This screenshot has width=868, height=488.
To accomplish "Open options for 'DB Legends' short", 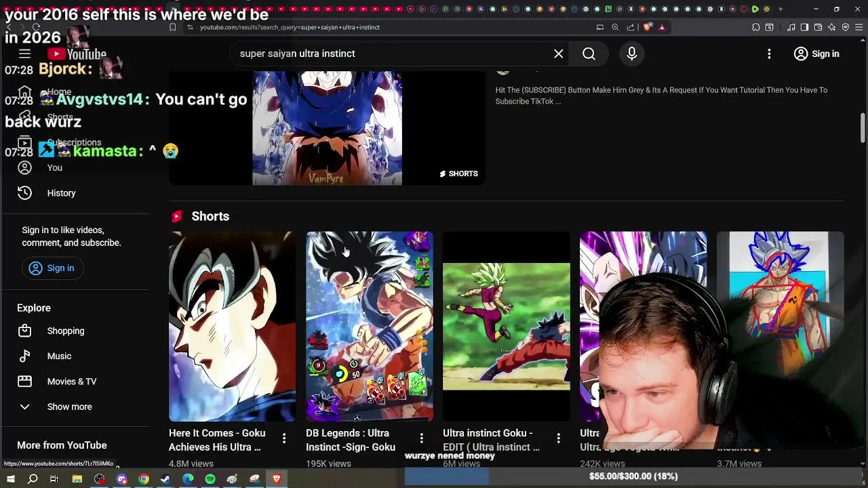I will point(421,439).
